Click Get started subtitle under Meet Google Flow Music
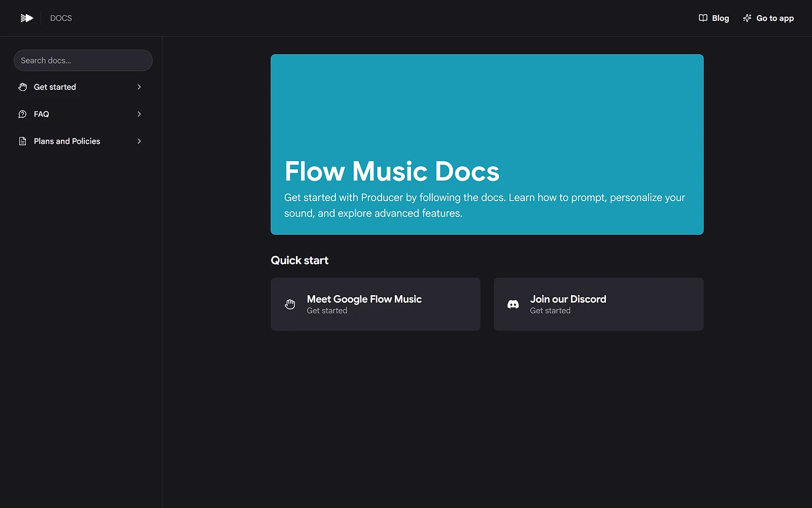Viewport: 812px width, 508px height. click(327, 311)
